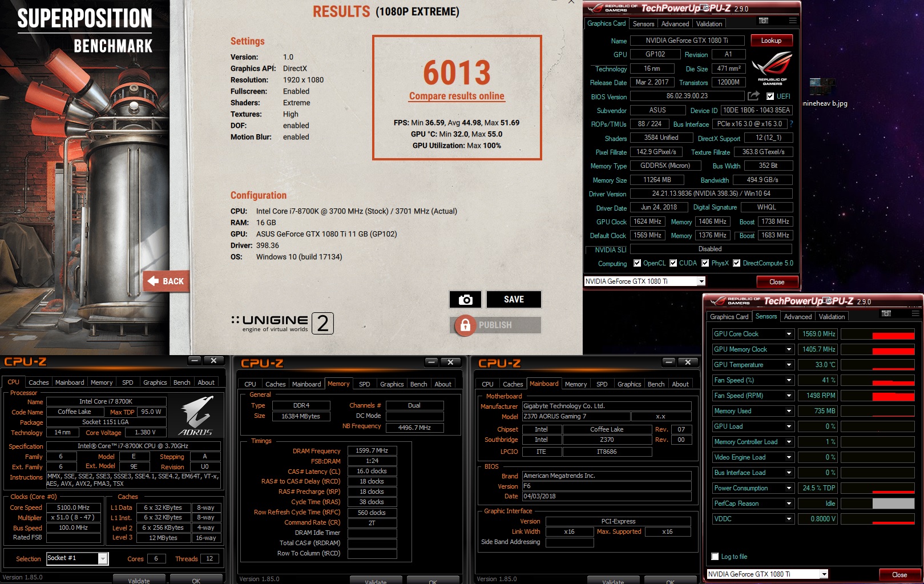Click the Republic of Gamers logo in GPU-Z

[x=772, y=69]
